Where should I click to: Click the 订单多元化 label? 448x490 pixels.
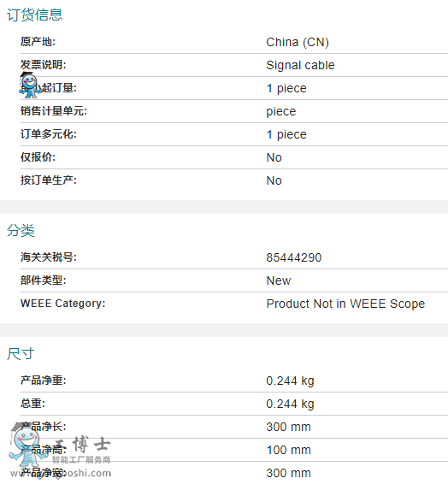click(x=49, y=134)
